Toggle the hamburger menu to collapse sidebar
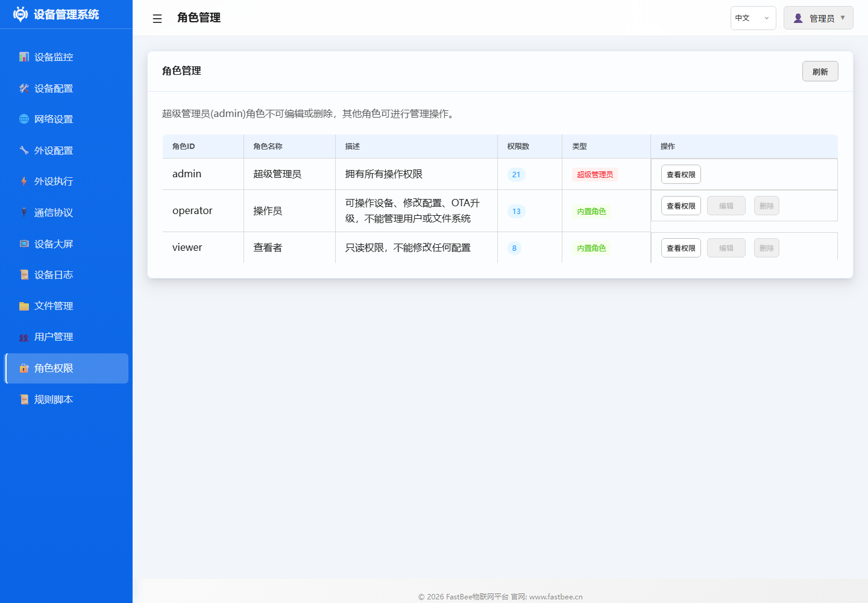This screenshot has width=868, height=603. click(x=157, y=19)
